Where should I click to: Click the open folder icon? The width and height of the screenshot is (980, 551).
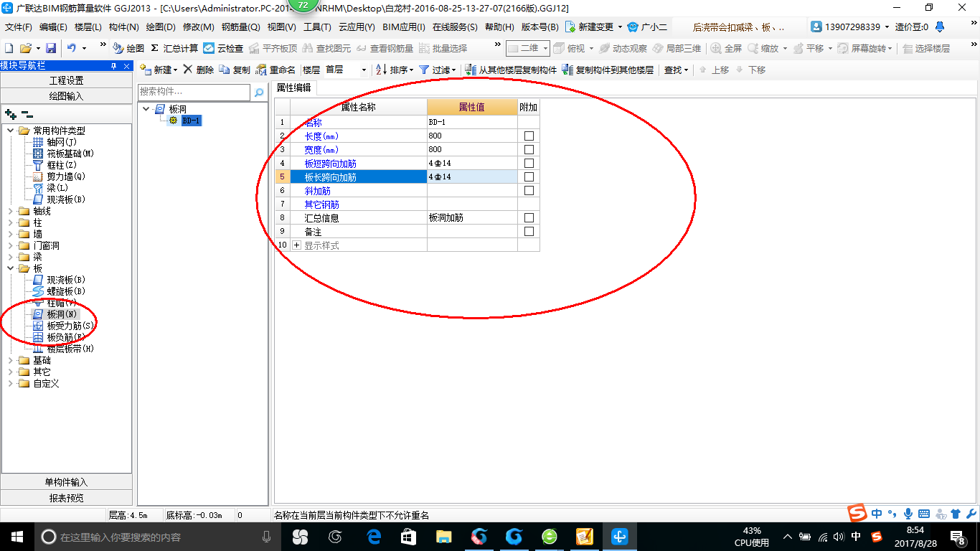(x=25, y=48)
